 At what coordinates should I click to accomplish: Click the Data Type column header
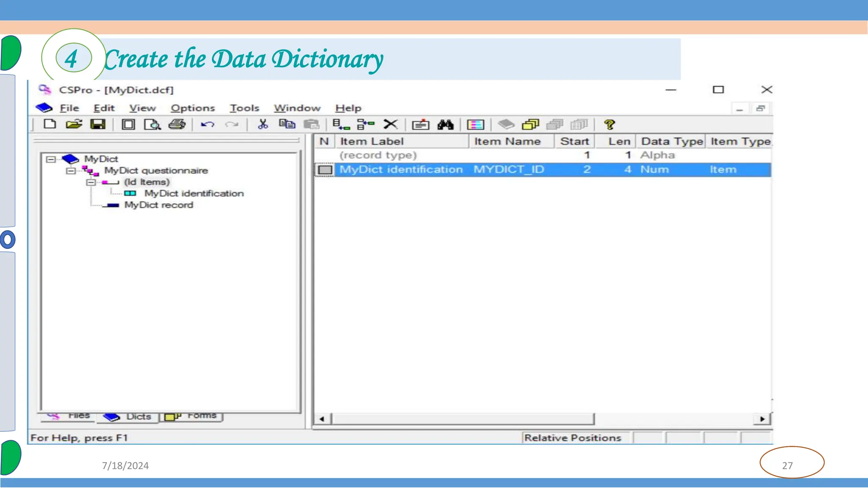[x=670, y=141]
